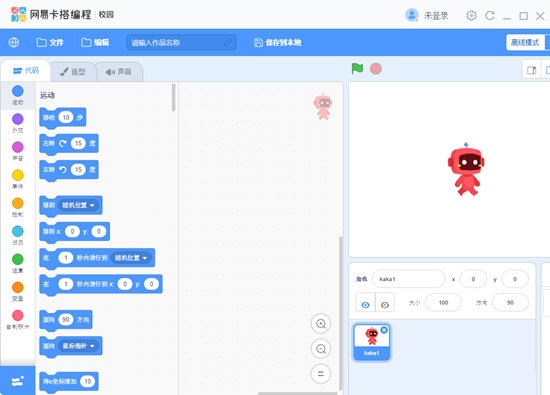Click the rotate clockwise arrow in 右转 block

(63, 143)
